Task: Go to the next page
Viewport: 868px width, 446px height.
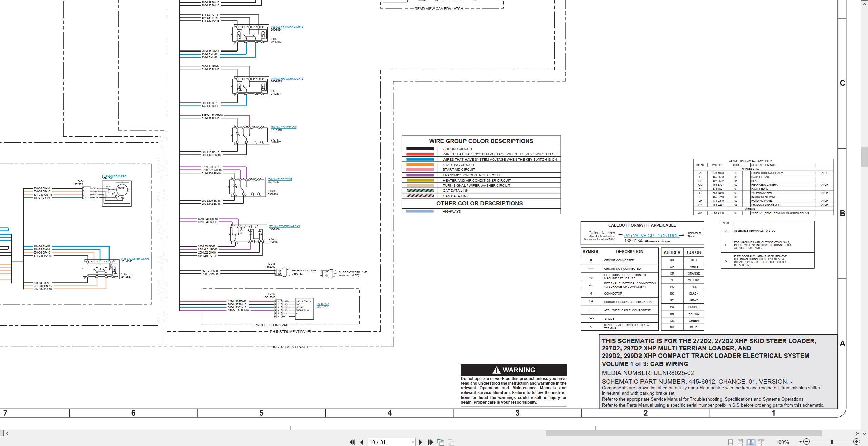Action: click(421, 442)
